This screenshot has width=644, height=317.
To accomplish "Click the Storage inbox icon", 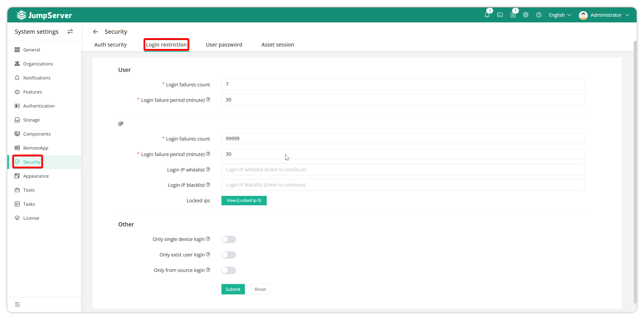I will pyautogui.click(x=17, y=120).
